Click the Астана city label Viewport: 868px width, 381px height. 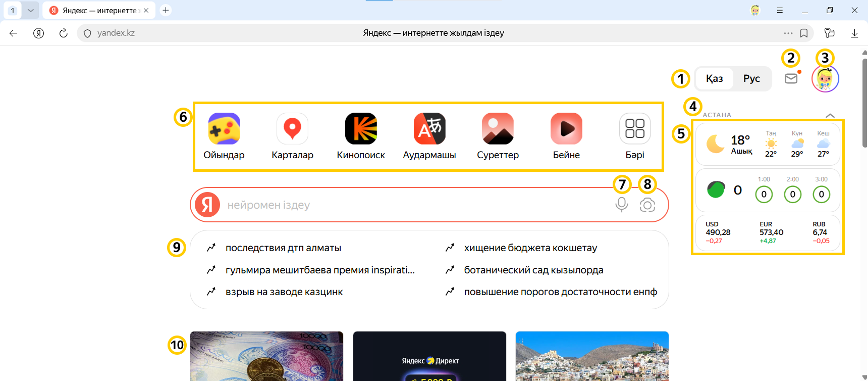pyautogui.click(x=717, y=115)
